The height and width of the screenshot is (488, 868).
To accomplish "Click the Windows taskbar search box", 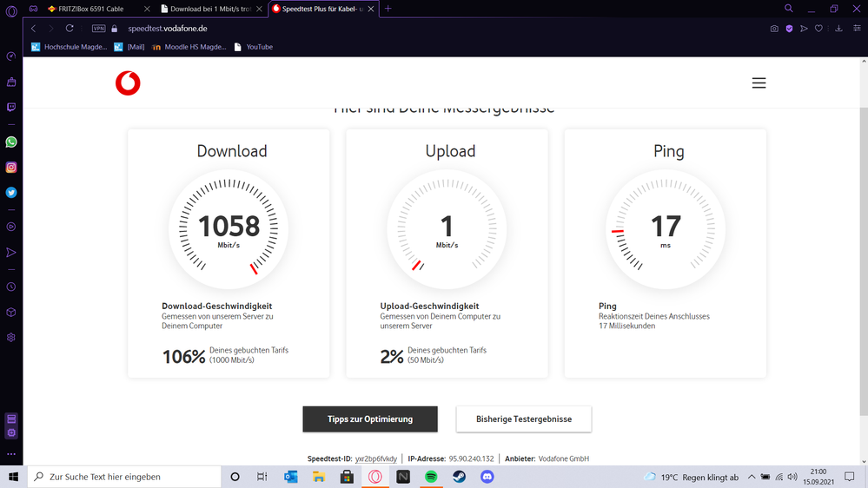I will click(124, 477).
